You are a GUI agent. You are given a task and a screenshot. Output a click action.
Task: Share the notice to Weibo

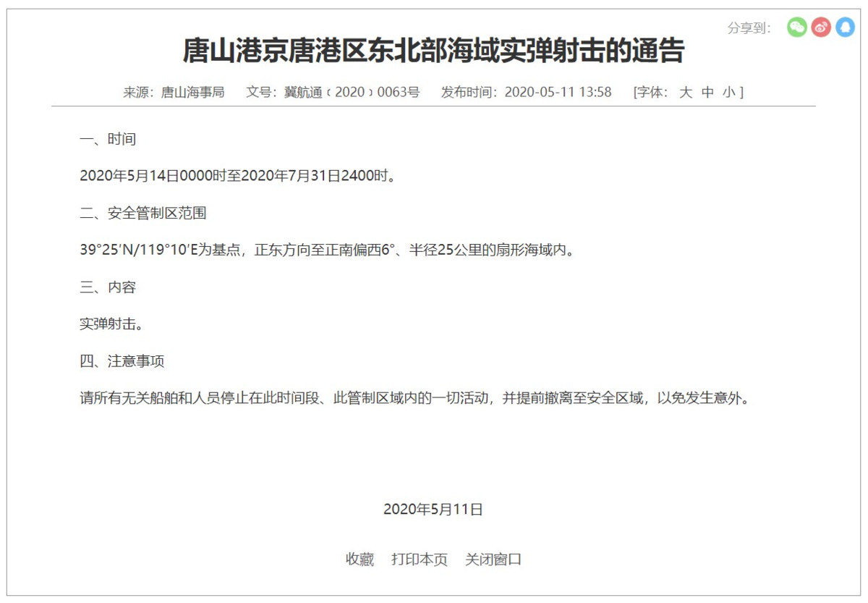click(x=821, y=28)
